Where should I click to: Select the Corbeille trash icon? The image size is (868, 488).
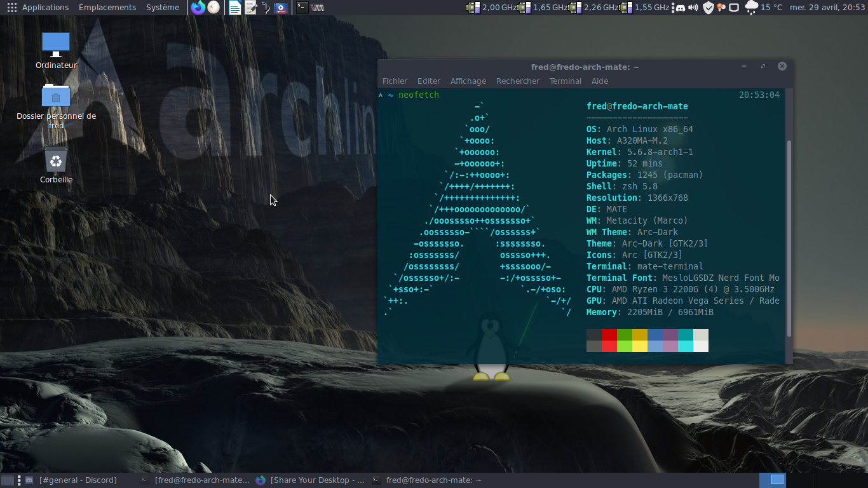[x=56, y=165]
